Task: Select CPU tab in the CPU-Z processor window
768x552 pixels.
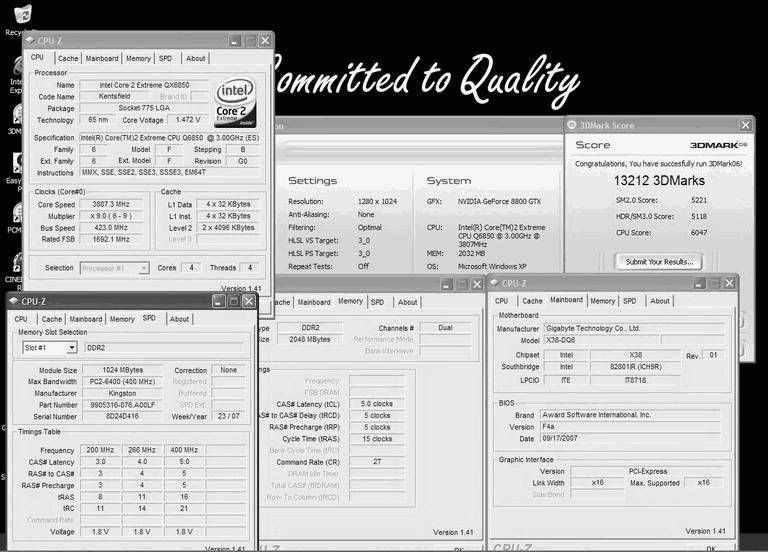Action: click(x=37, y=57)
